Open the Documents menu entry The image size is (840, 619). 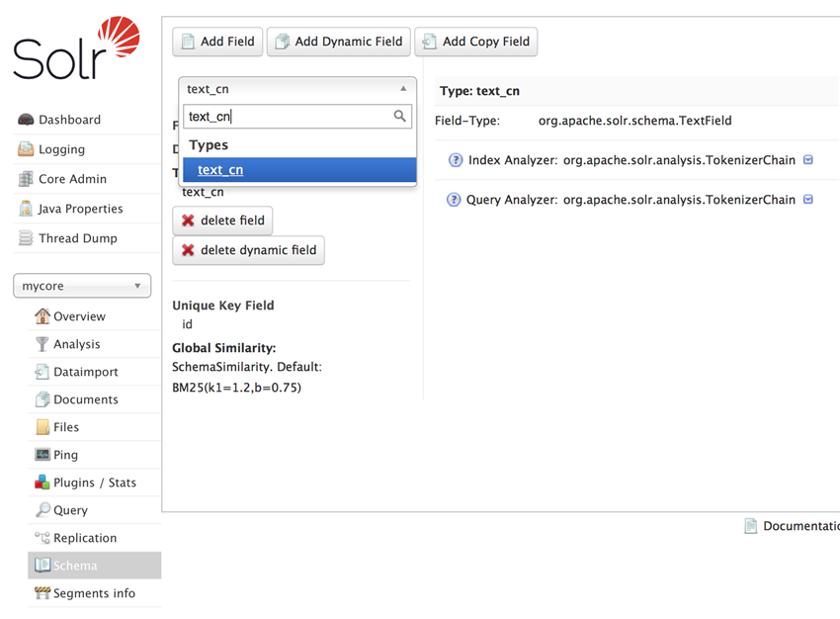click(x=86, y=399)
